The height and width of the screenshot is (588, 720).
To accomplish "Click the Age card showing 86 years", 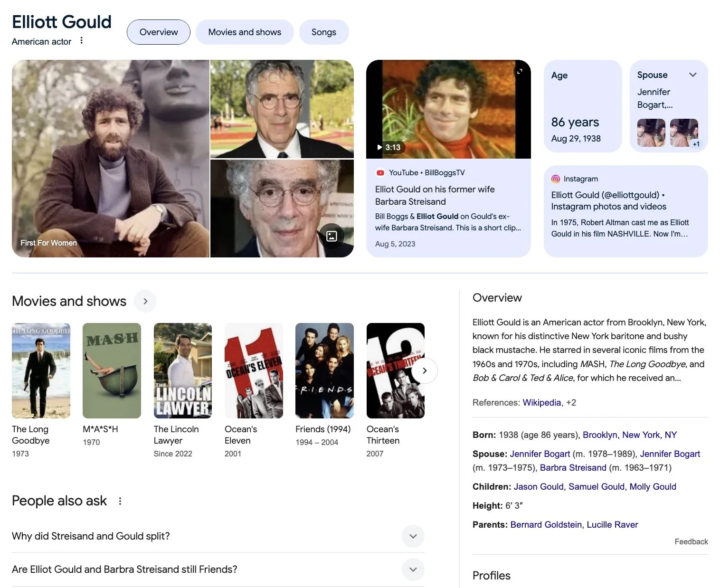I will 583,106.
